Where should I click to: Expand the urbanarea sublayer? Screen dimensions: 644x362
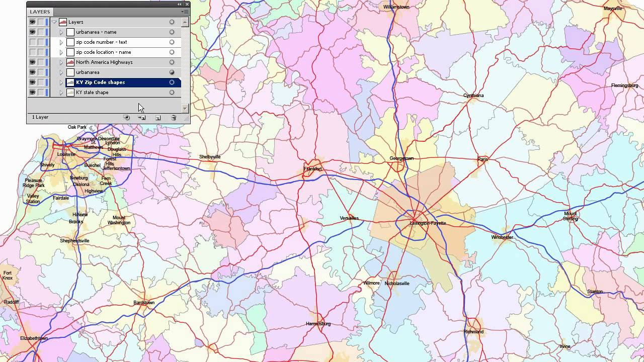coord(61,72)
